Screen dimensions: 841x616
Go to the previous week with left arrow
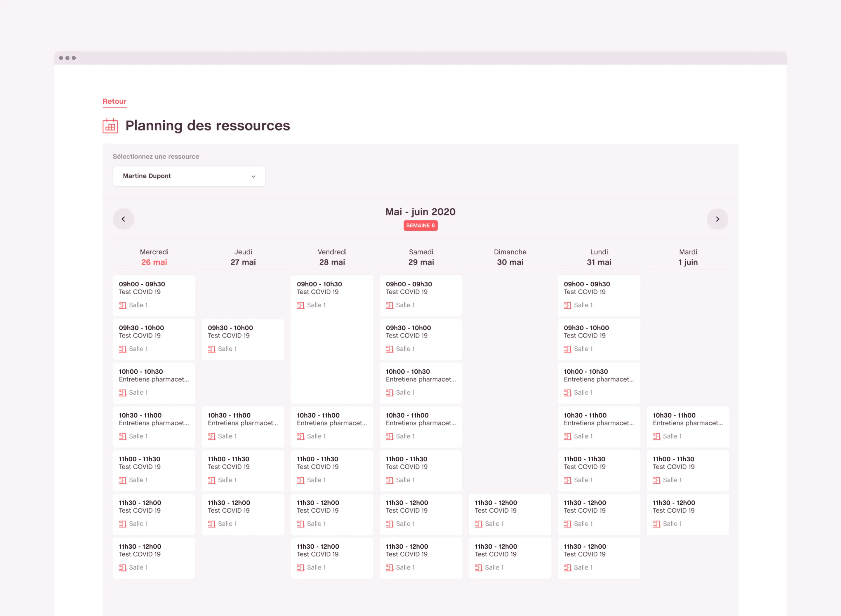pyautogui.click(x=124, y=219)
